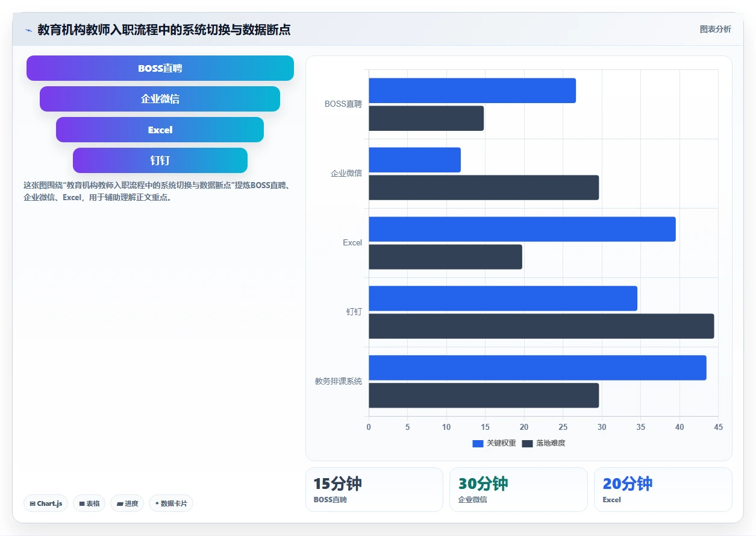Toggle the 落地难度 legend item
Screen dimensions: 756x536
[x=543, y=443]
